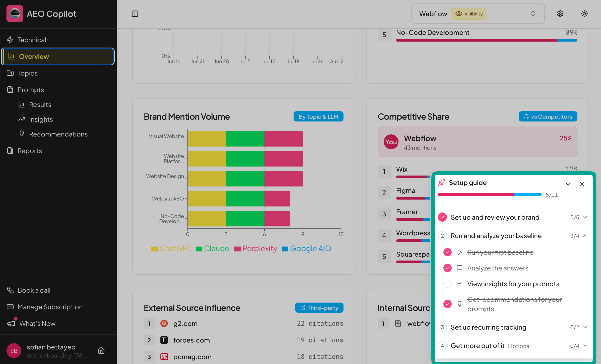Select the Webflow 25% competitor card
The width and height of the screenshot is (601, 364).
(x=477, y=142)
